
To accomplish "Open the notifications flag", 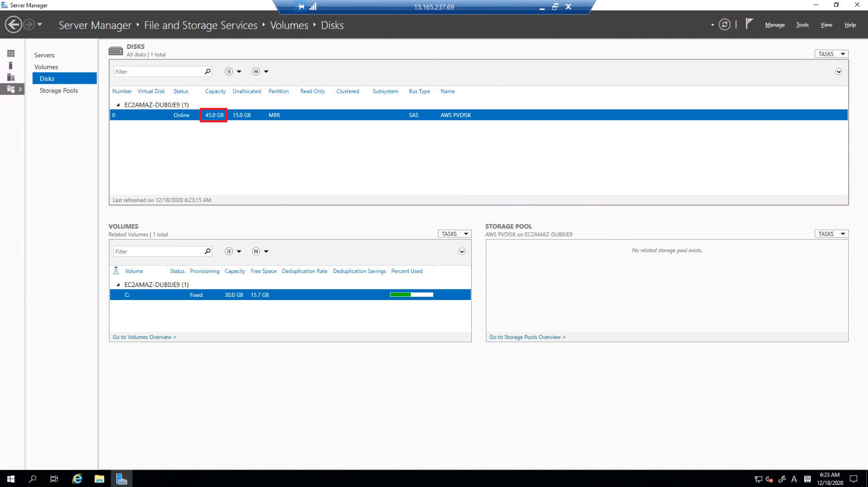I will click(x=749, y=24).
